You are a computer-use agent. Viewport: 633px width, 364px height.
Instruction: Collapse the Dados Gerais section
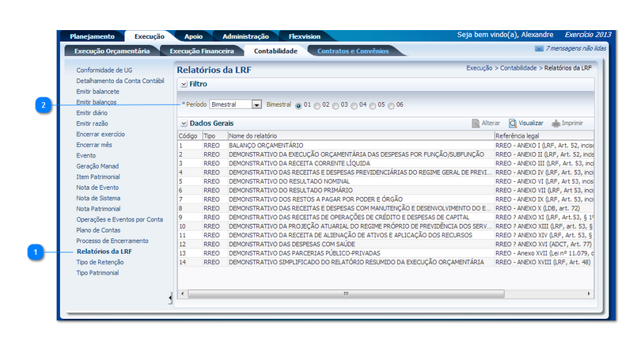pyautogui.click(x=184, y=123)
